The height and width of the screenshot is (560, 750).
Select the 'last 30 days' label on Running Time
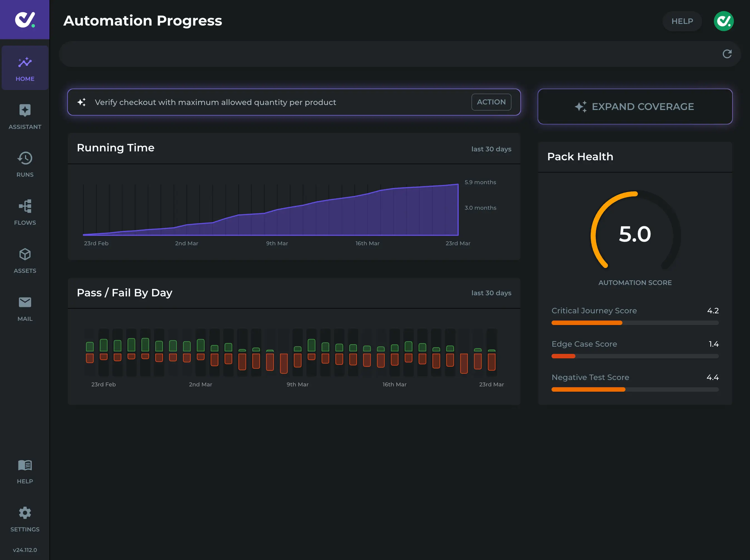(491, 149)
